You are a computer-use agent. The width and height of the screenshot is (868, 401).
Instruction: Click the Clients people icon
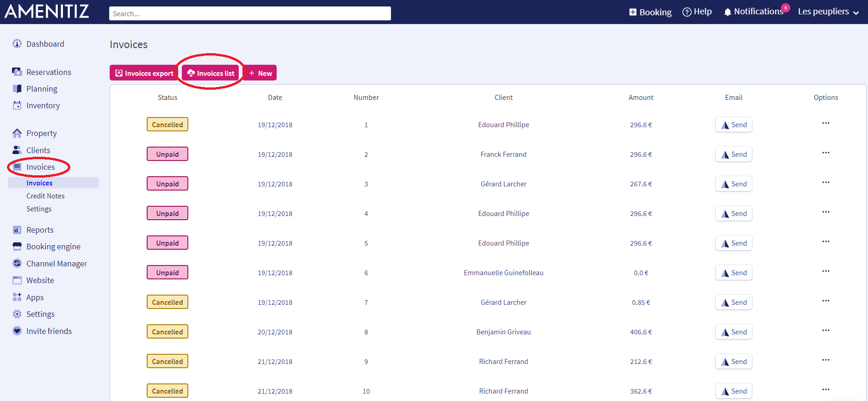click(17, 150)
